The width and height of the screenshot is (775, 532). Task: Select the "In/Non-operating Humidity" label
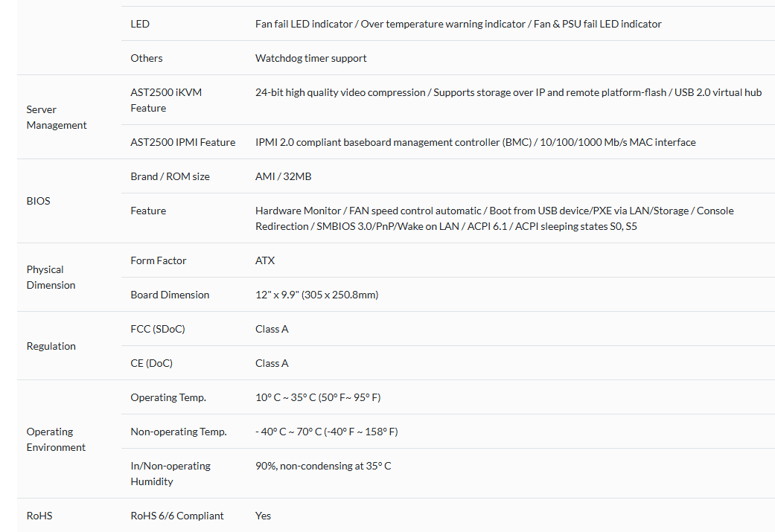170,474
